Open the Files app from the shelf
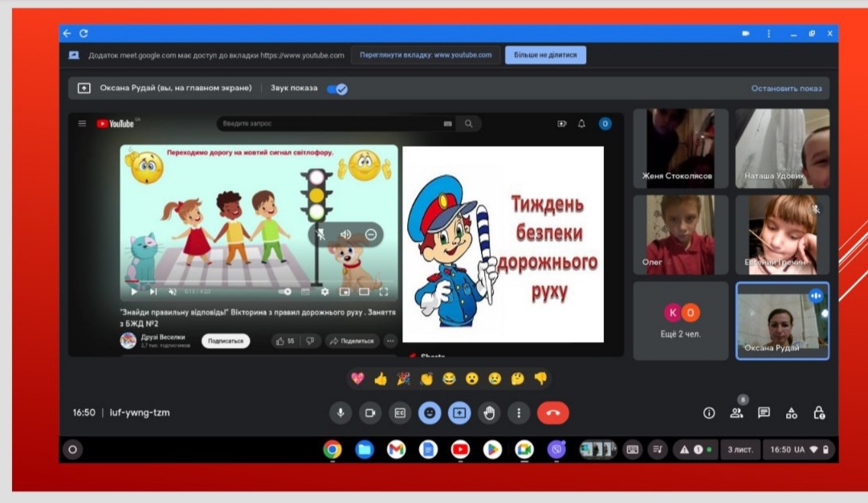Viewport: 868px width, 503px height. (365, 449)
